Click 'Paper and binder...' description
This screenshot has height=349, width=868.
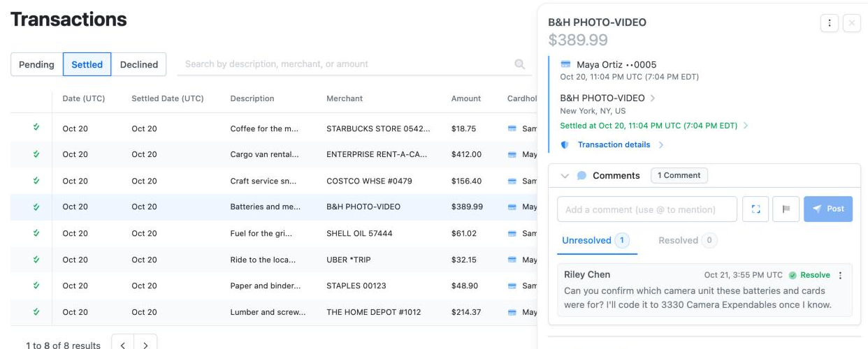(x=265, y=285)
